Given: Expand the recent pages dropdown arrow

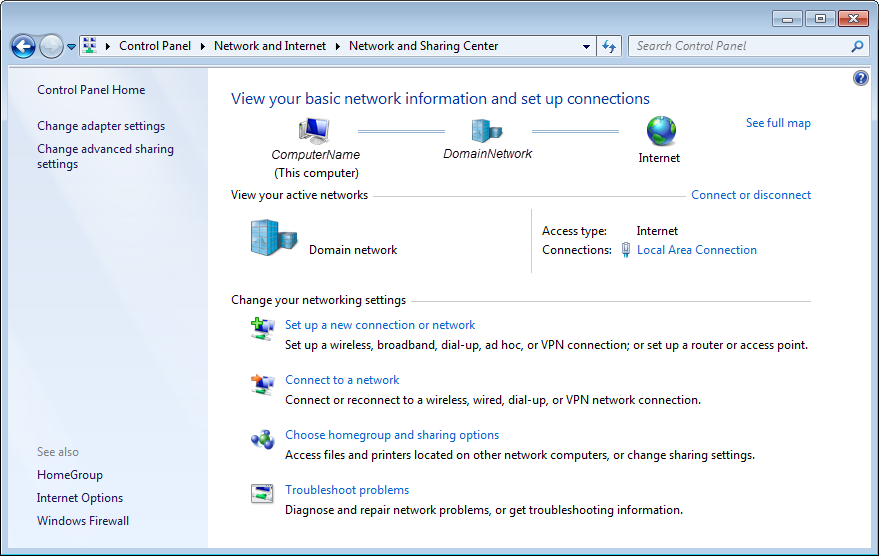Looking at the screenshot, I should click(x=72, y=47).
